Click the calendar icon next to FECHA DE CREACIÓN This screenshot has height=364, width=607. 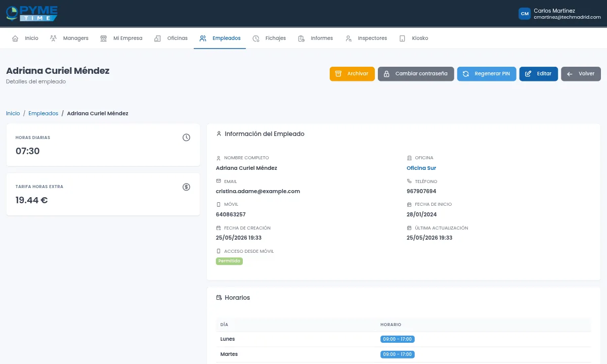[219, 228]
